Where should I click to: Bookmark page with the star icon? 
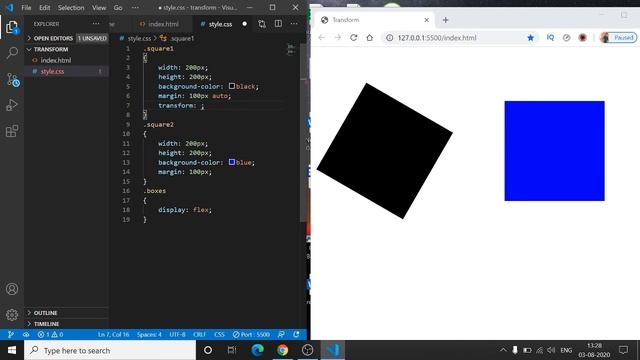pos(530,38)
